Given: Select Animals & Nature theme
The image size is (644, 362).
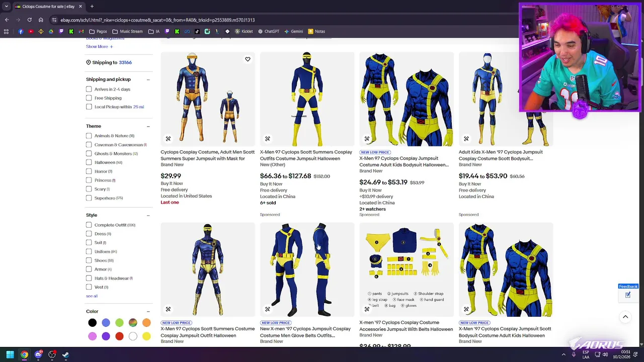Looking at the screenshot, I should click(89, 136).
